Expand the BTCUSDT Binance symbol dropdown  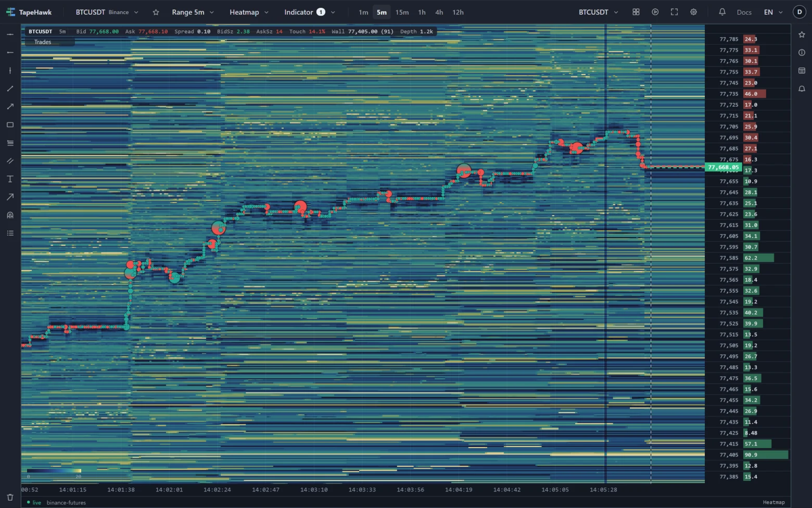(x=107, y=12)
